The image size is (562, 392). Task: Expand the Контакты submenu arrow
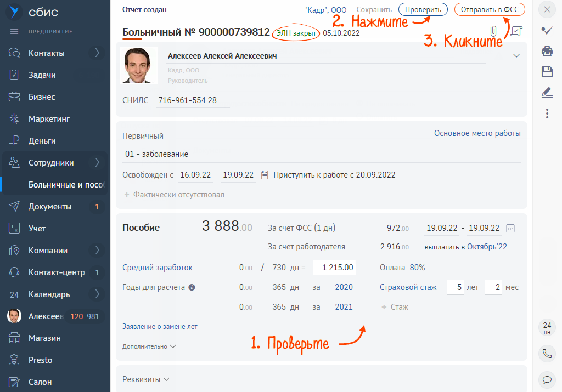[97, 53]
